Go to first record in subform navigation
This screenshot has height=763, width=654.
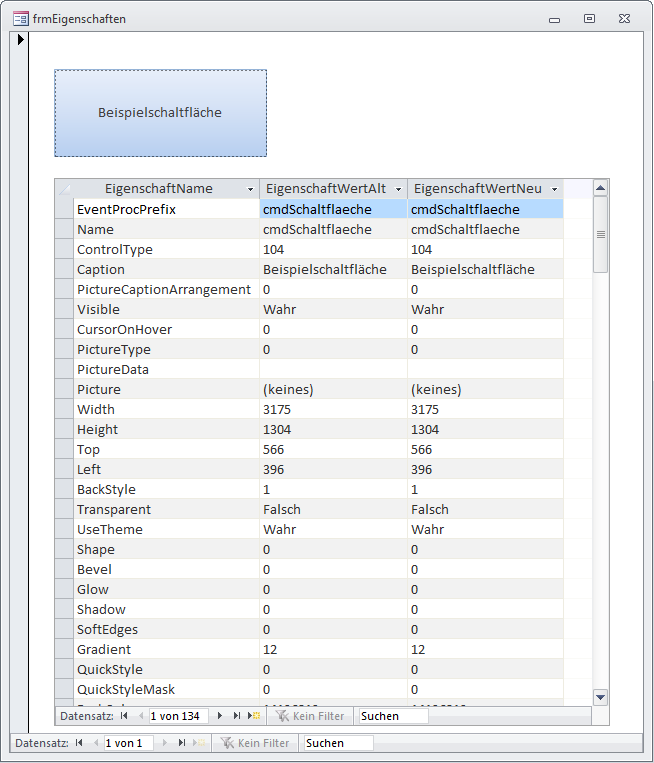(124, 716)
